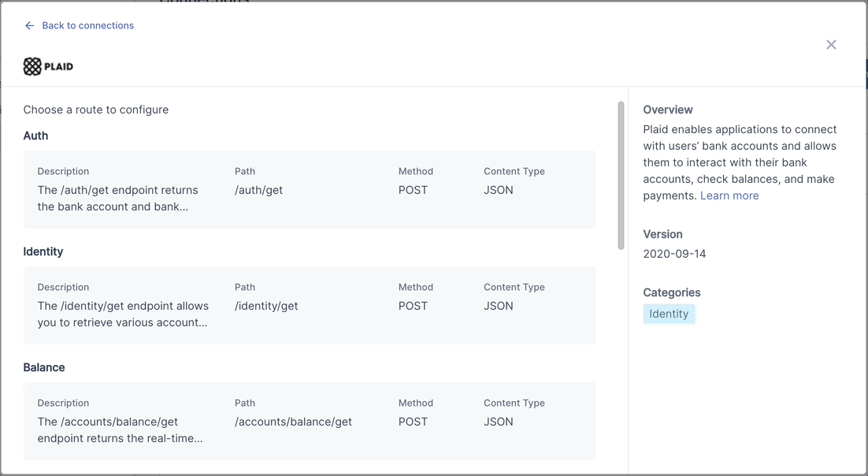This screenshot has height=476, width=868.
Task: Click the route list vertical scrollbar
Action: pyautogui.click(x=621, y=175)
